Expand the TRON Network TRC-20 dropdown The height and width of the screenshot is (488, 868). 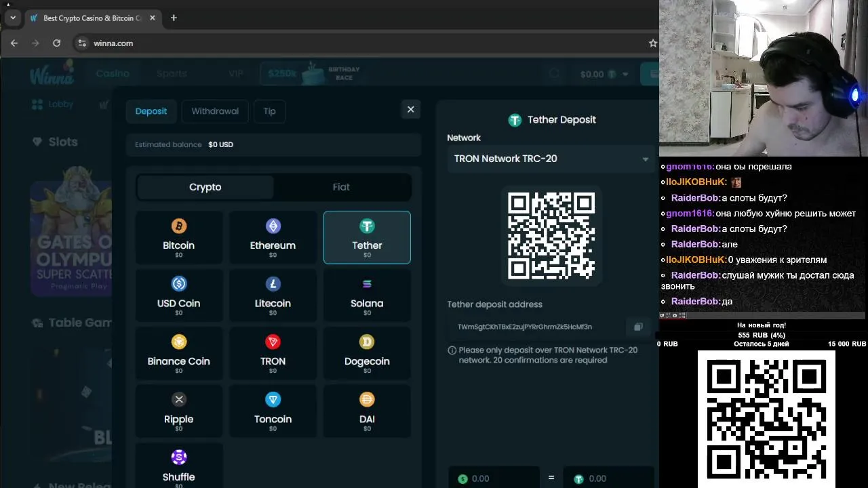tap(551, 159)
